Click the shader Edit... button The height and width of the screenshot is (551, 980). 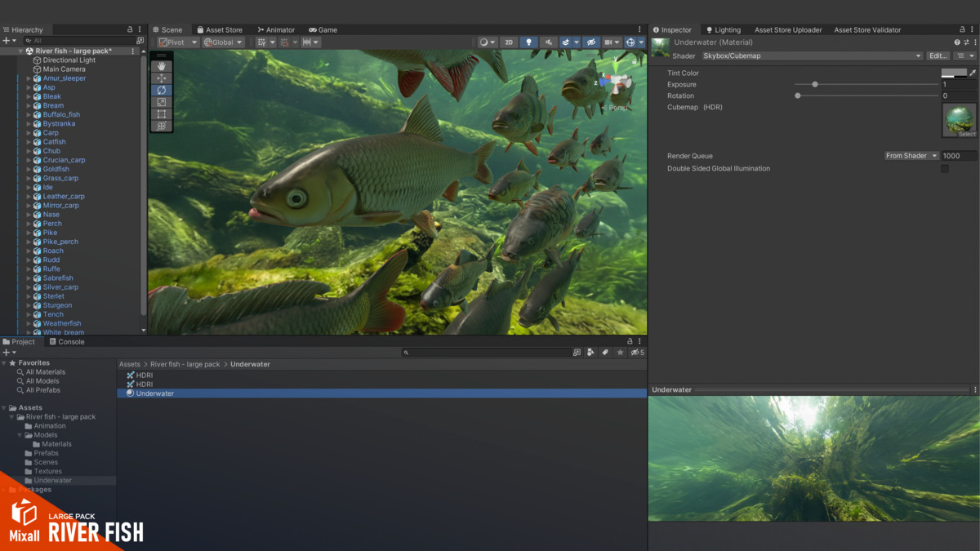[938, 56]
